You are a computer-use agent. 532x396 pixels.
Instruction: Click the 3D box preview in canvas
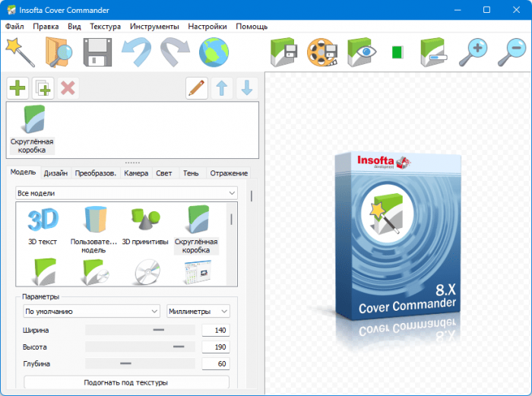[397, 236]
